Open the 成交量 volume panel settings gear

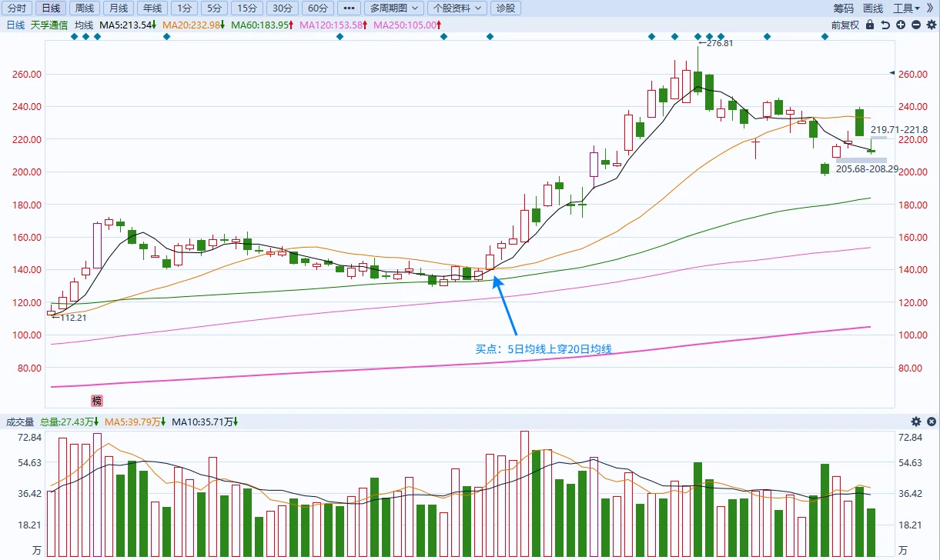coord(916,422)
